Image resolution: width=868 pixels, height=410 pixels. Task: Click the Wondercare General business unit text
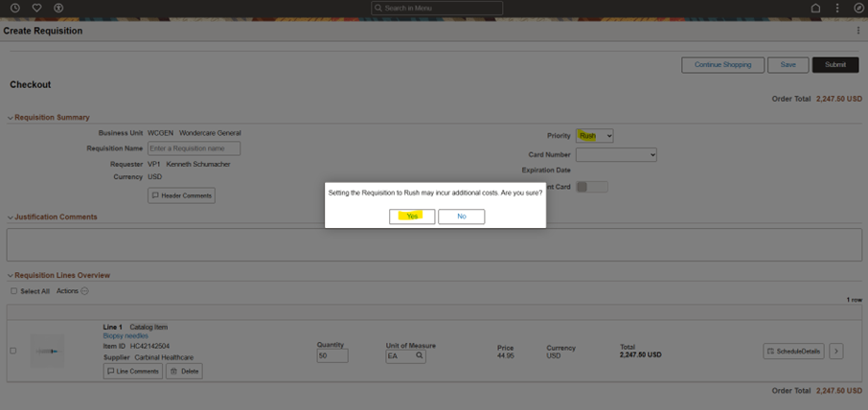point(210,133)
